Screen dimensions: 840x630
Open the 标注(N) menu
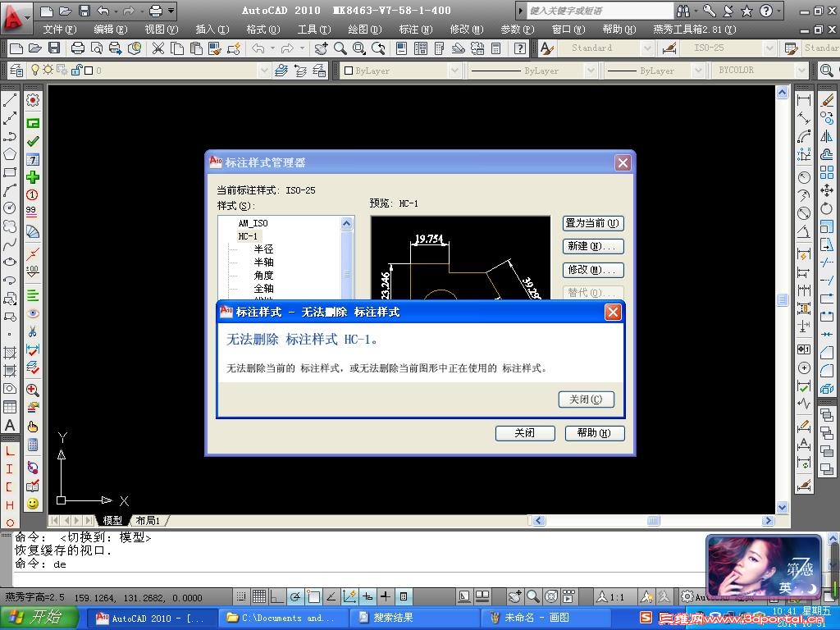pyautogui.click(x=416, y=30)
